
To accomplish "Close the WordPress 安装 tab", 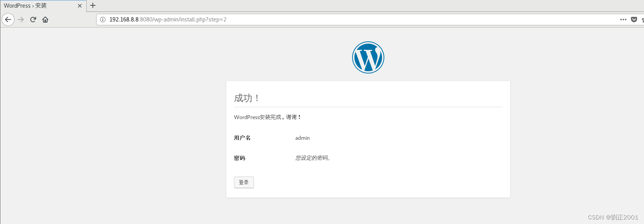I will pyautogui.click(x=80, y=6).
